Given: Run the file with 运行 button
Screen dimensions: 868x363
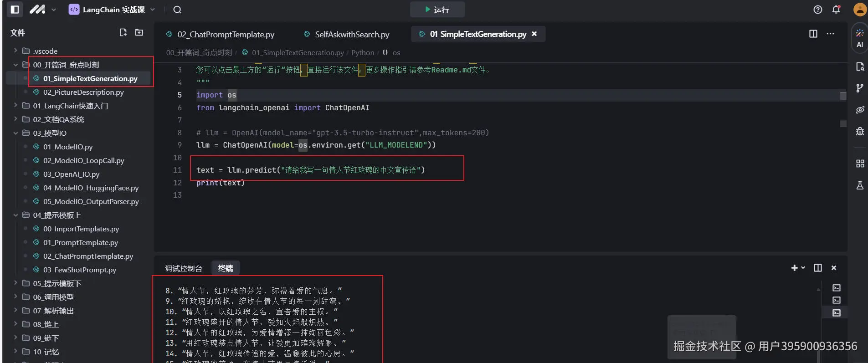Looking at the screenshot, I should (437, 10).
